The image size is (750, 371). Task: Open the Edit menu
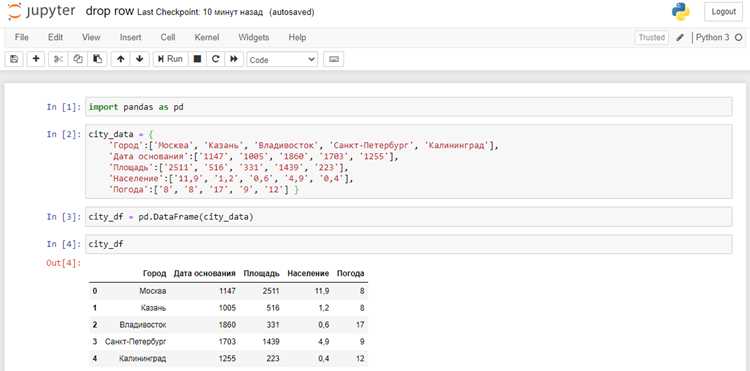click(x=55, y=37)
